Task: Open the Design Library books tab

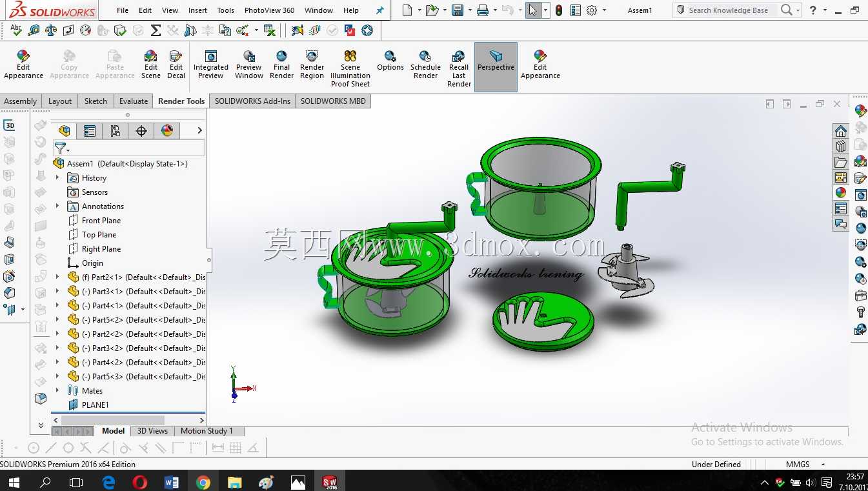Action: [x=840, y=146]
